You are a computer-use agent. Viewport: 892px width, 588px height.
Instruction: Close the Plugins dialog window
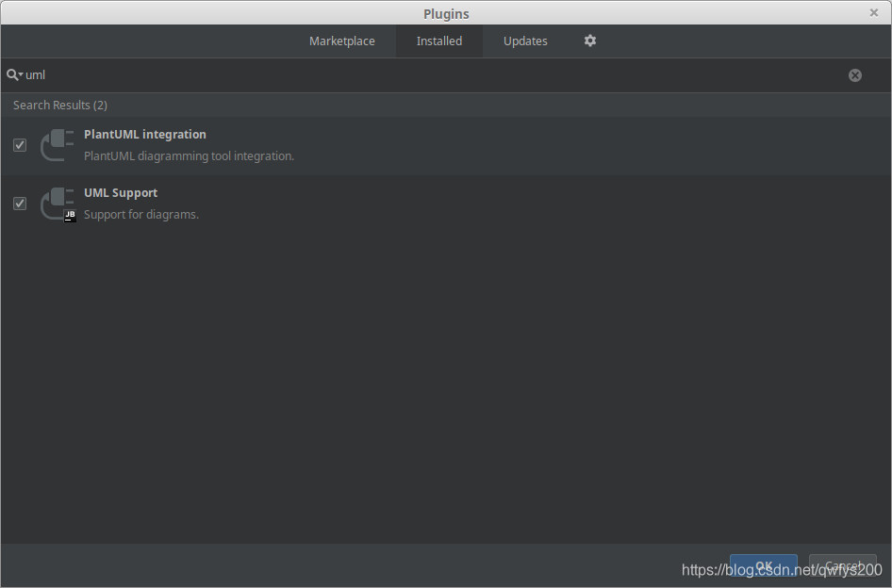pyautogui.click(x=874, y=12)
